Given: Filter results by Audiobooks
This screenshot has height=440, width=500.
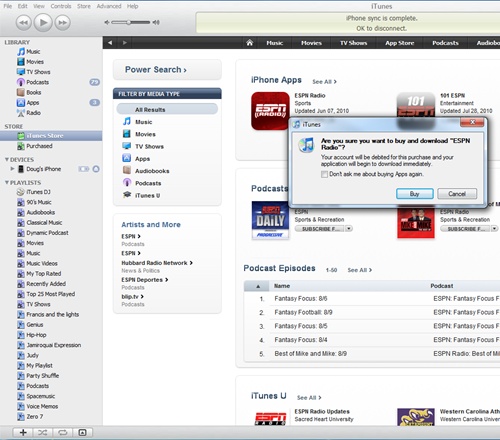Looking at the screenshot, I should [x=152, y=171].
